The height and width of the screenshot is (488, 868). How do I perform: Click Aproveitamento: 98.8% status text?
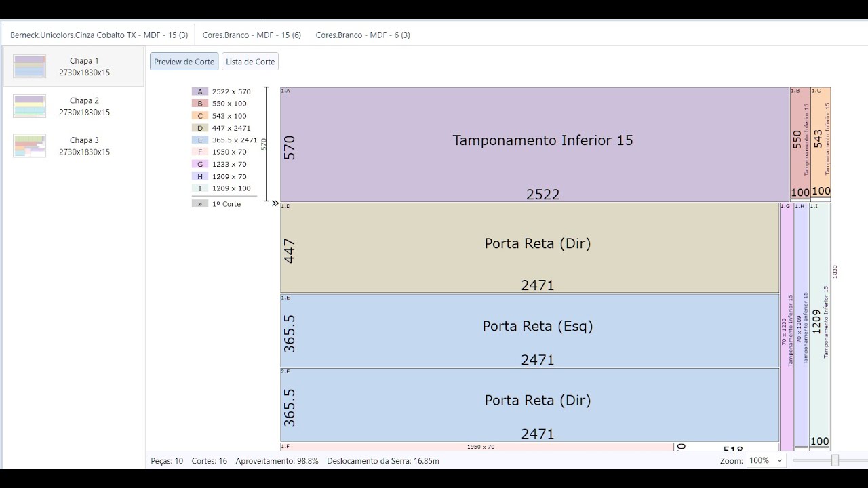tap(277, 461)
